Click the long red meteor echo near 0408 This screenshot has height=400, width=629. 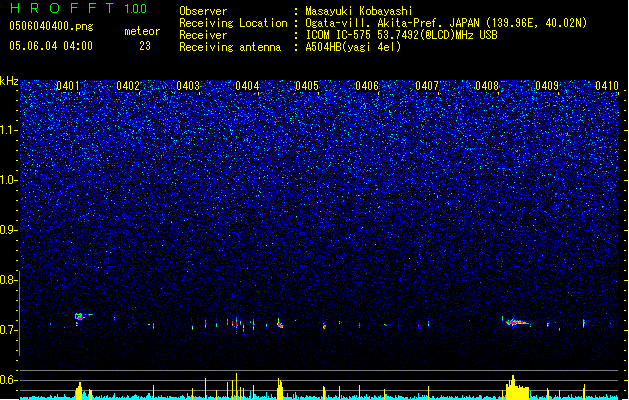[x=515, y=322]
